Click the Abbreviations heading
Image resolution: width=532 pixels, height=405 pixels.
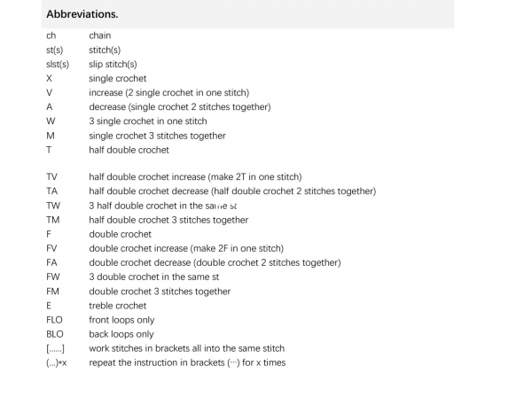coord(82,14)
